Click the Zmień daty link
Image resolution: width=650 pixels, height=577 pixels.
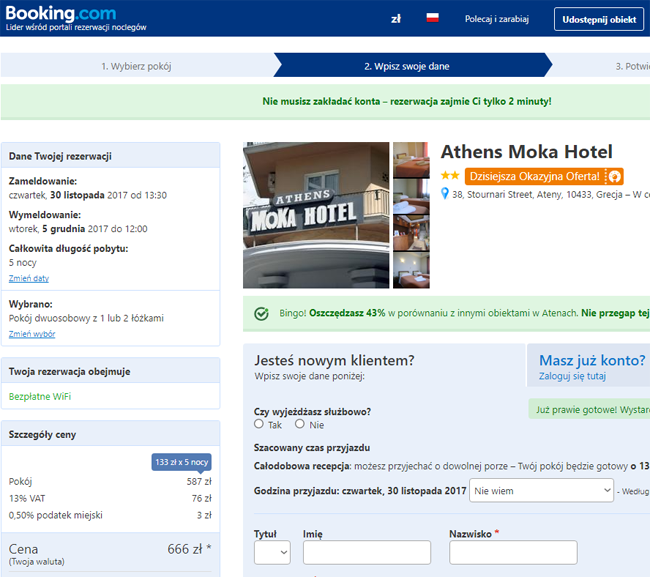click(x=28, y=278)
